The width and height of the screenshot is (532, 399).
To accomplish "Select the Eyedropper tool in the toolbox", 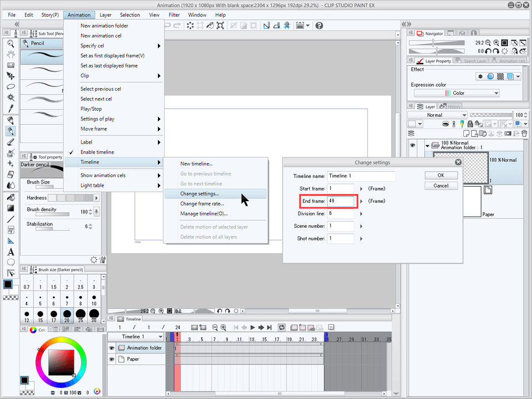I will point(11,108).
